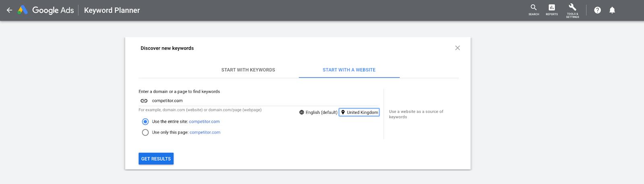
Task: Click the Keyword Planner title
Action: pos(112,10)
